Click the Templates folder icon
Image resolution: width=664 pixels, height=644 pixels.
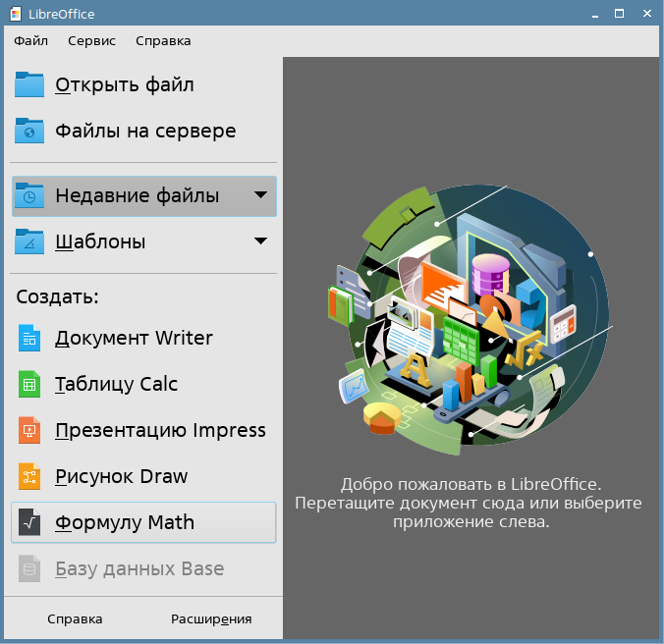click(30, 241)
